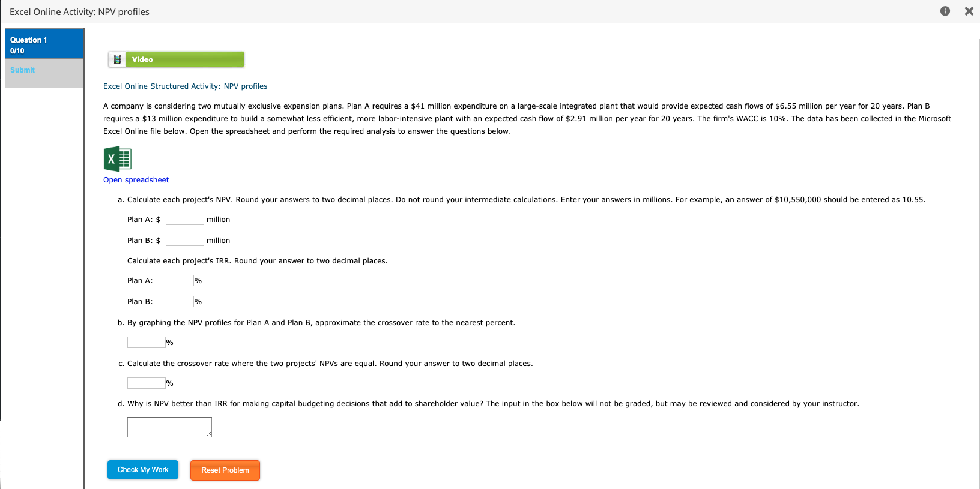The height and width of the screenshot is (489, 980).
Task: Click the Plan A NPV input field
Action: coord(184,219)
